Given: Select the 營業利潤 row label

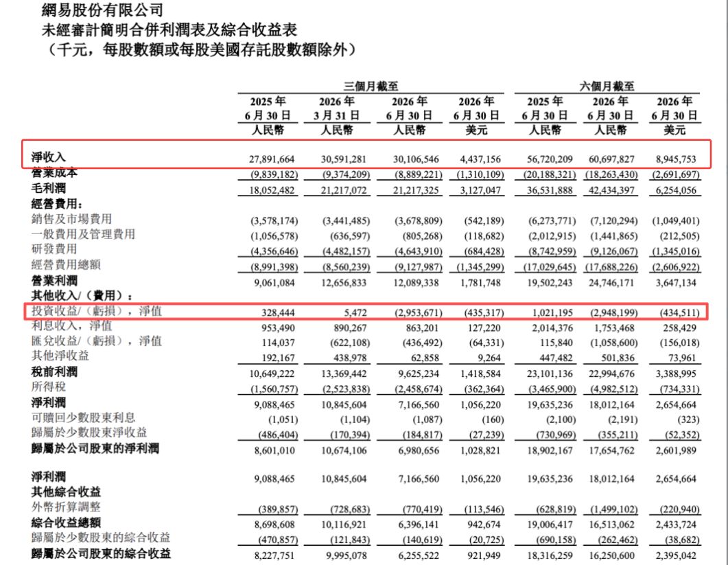Looking at the screenshot, I should click(x=54, y=281).
